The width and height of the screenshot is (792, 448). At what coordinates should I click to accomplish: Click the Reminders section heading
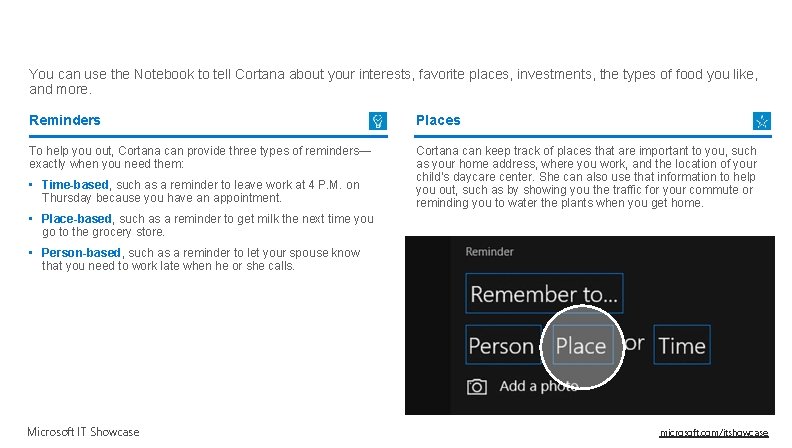click(x=65, y=120)
